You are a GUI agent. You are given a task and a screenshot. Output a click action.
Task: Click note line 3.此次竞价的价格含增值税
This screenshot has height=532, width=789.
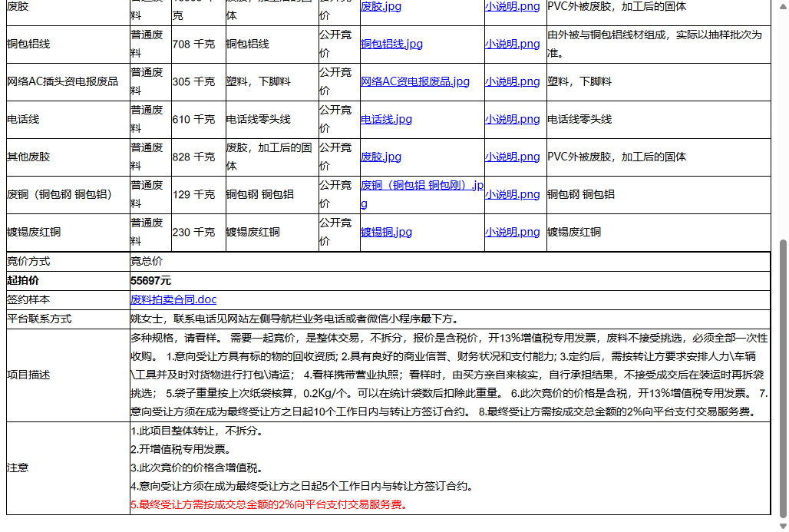pyautogui.click(x=196, y=468)
